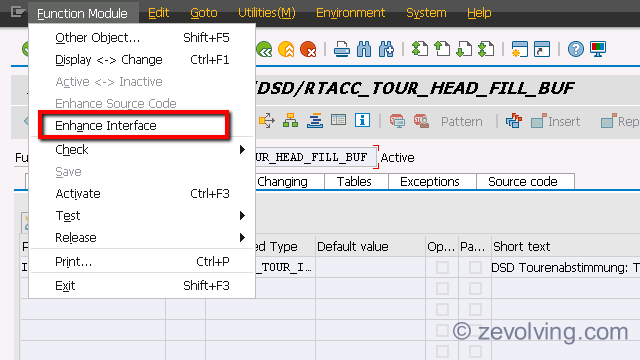Click the Set external breakpoint icon
This screenshot has width=640, height=360.
[421, 121]
